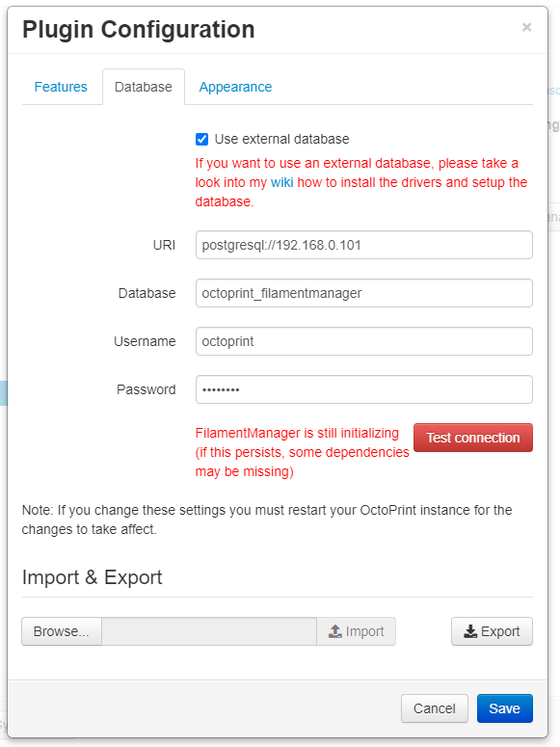Click the Username field label

[x=145, y=341]
